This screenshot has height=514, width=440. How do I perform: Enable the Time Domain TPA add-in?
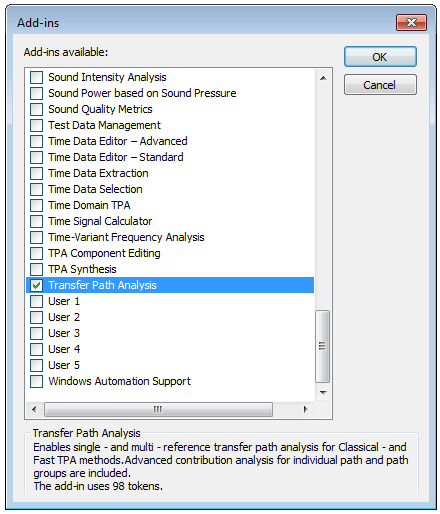36,205
